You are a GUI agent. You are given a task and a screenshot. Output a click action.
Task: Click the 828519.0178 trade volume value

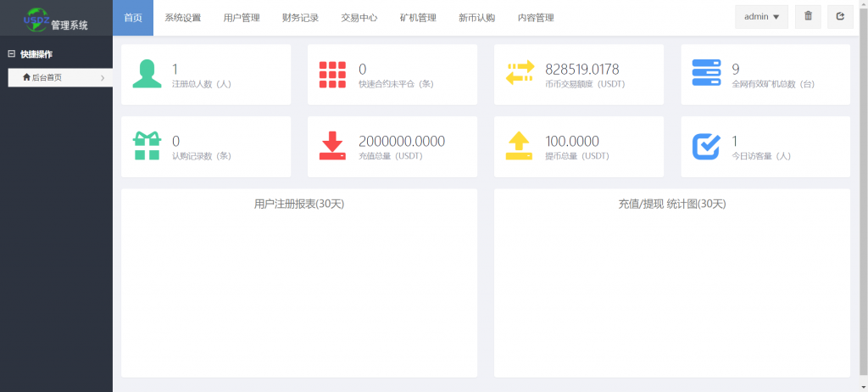pyautogui.click(x=582, y=70)
